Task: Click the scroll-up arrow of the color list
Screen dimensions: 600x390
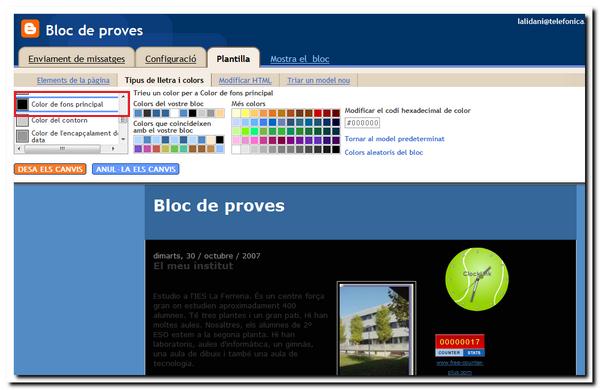Action: (x=123, y=97)
